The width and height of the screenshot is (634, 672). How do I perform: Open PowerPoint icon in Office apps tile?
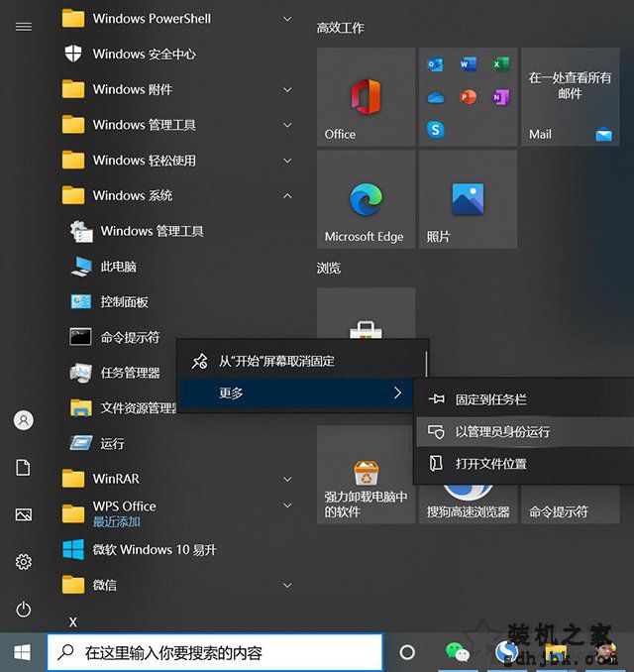(468, 97)
